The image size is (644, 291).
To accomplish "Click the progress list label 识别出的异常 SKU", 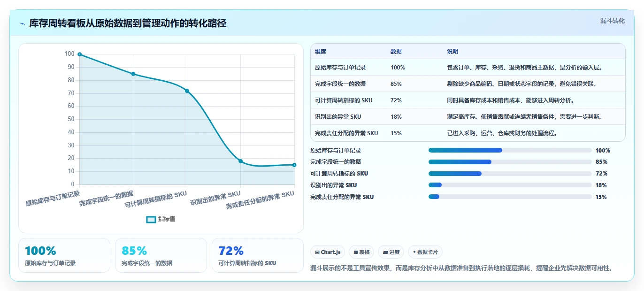I will [333, 185].
